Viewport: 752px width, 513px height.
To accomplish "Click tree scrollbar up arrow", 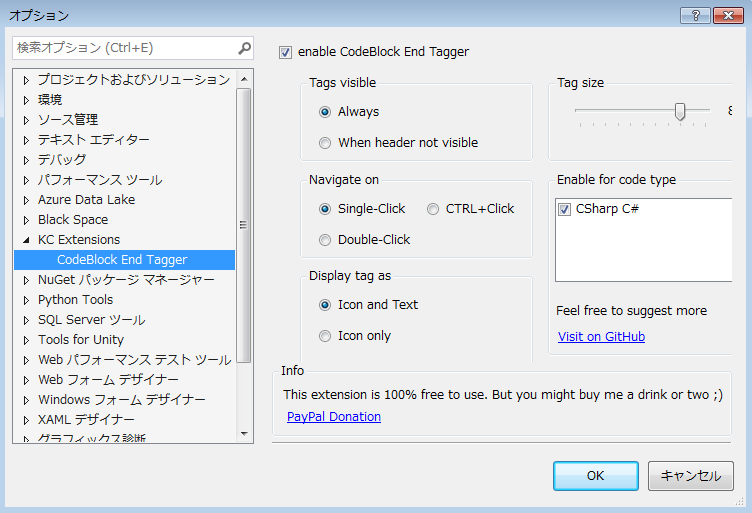I will (x=244, y=79).
